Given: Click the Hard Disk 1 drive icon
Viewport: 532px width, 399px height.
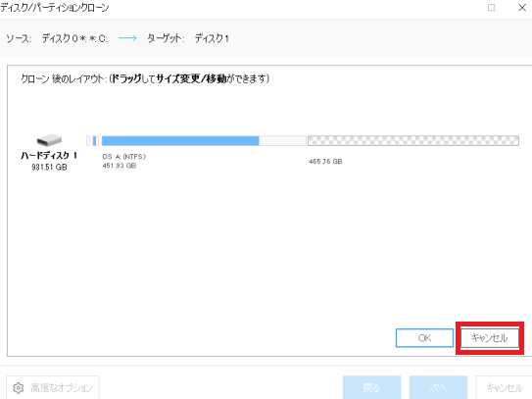Looking at the screenshot, I should click(49, 139).
